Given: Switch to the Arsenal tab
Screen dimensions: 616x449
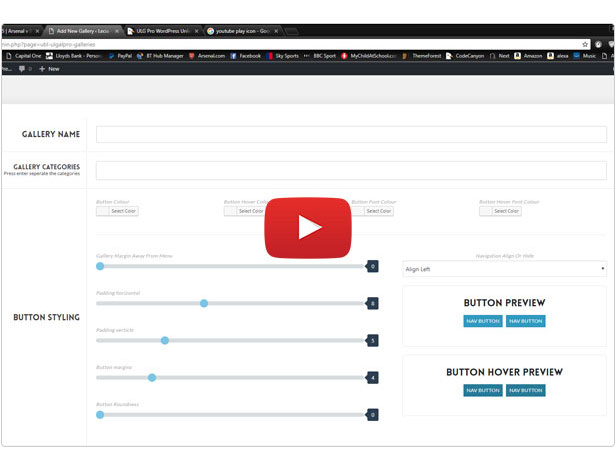Looking at the screenshot, I should pos(18,31).
